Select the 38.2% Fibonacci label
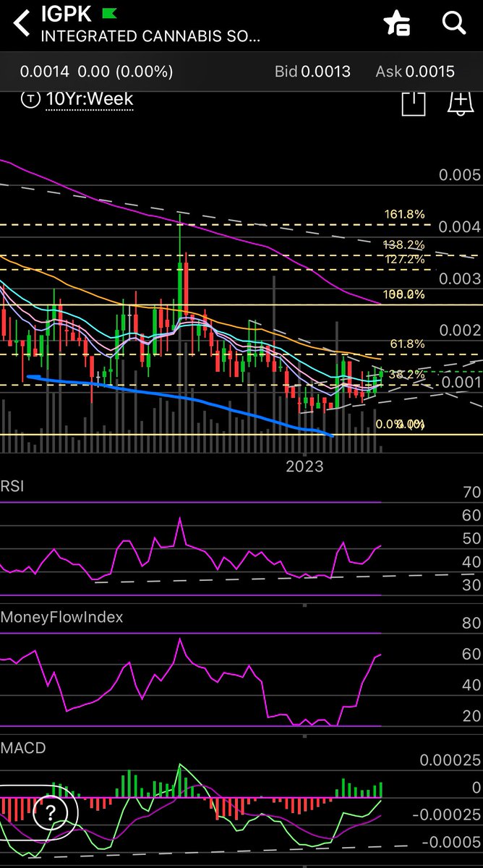The width and height of the screenshot is (483, 868). [x=407, y=375]
